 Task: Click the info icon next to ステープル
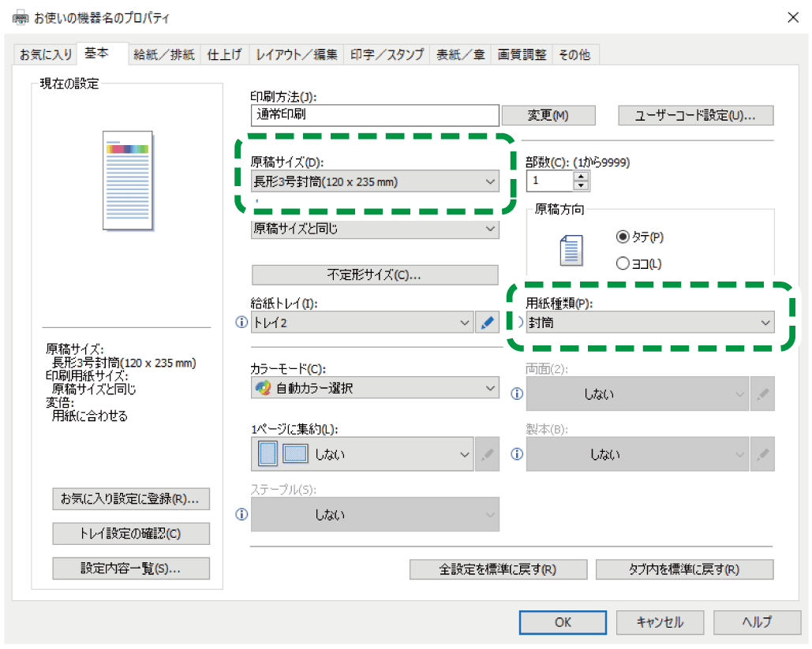click(242, 514)
